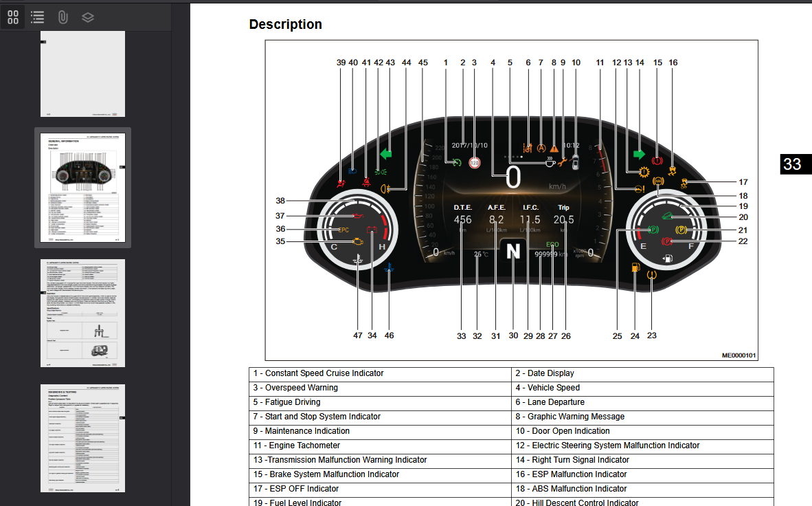Click the black section tab labeled 33
The image size is (812, 506).
click(794, 164)
